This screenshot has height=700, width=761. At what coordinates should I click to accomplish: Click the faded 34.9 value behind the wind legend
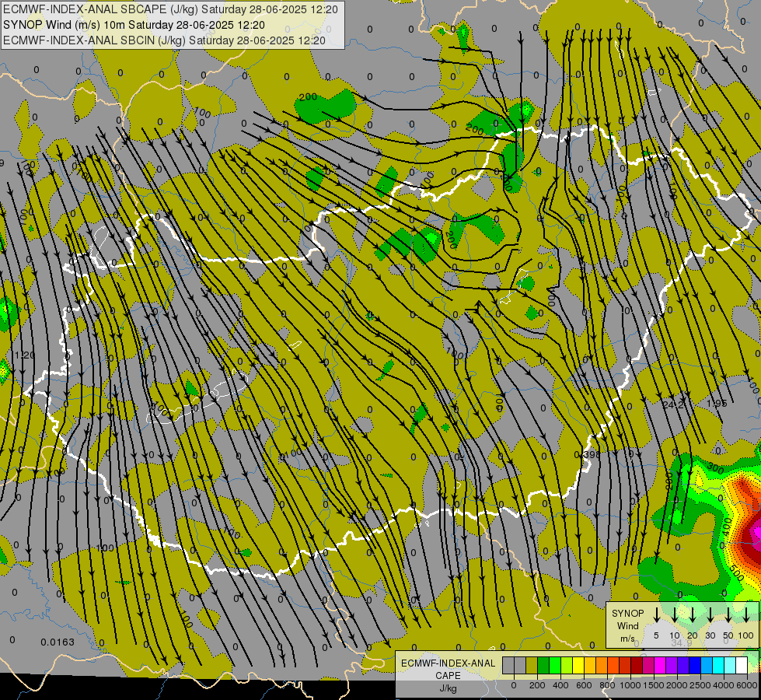tap(682, 643)
